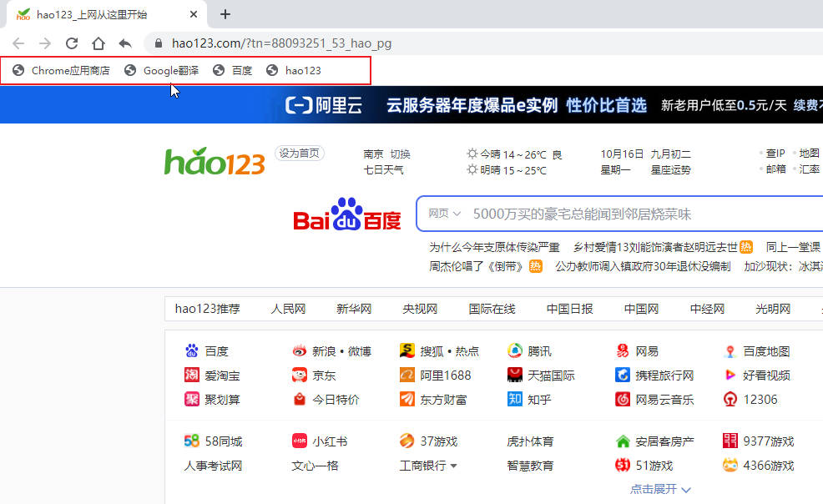
Task: Open news 为什么今年支原体传染严重
Action: pyautogui.click(x=494, y=247)
